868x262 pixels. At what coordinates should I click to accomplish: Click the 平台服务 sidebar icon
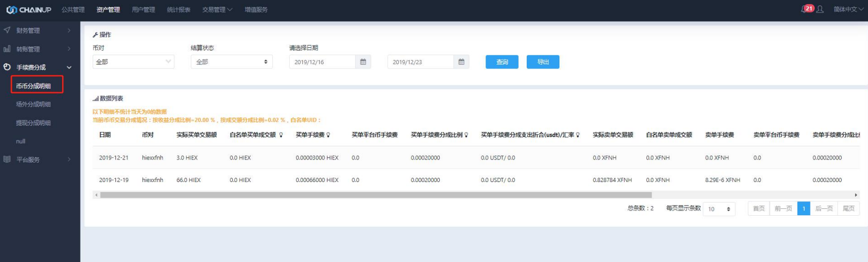[x=7, y=159]
